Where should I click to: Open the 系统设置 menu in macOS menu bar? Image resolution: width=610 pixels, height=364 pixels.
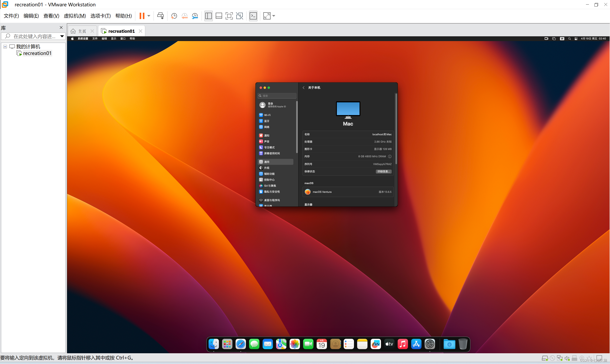83,38
